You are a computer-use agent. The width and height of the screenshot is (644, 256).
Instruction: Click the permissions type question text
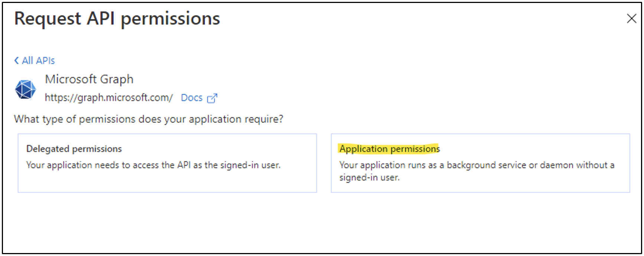click(x=149, y=119)
